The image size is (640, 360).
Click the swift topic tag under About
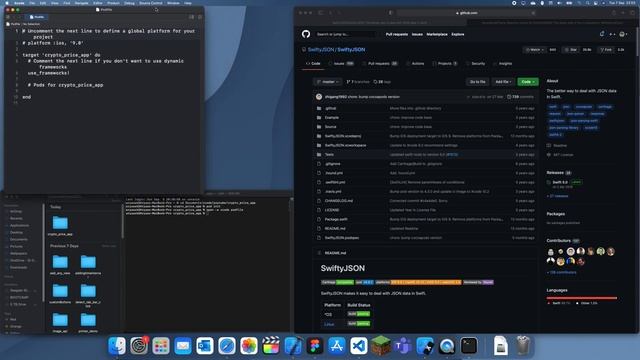(553, 107)
